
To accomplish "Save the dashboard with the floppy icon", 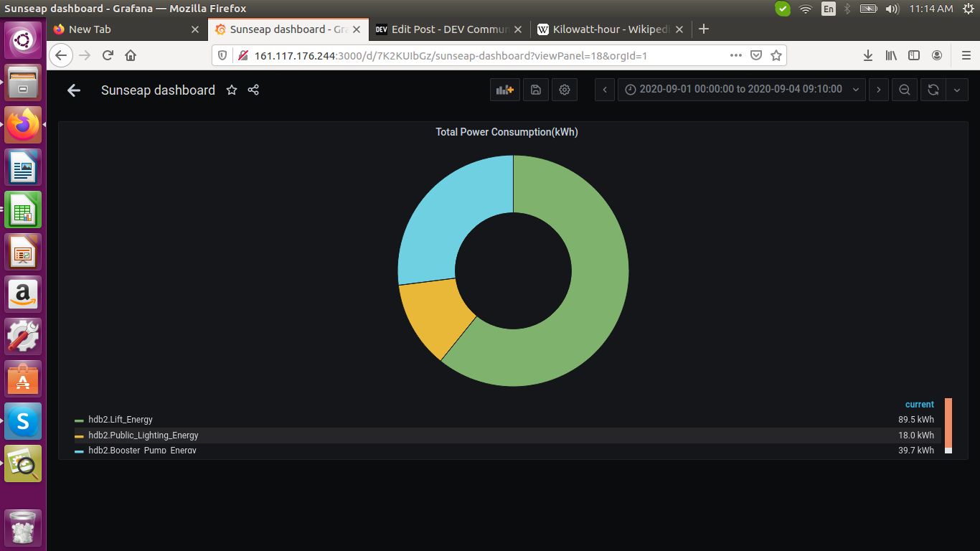I will [x=535, y=90].
